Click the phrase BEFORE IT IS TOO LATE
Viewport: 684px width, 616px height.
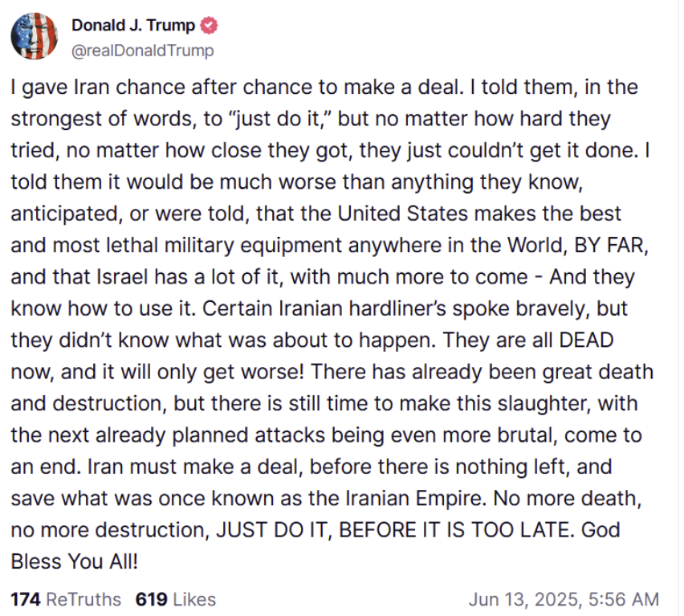click(454, 530)
